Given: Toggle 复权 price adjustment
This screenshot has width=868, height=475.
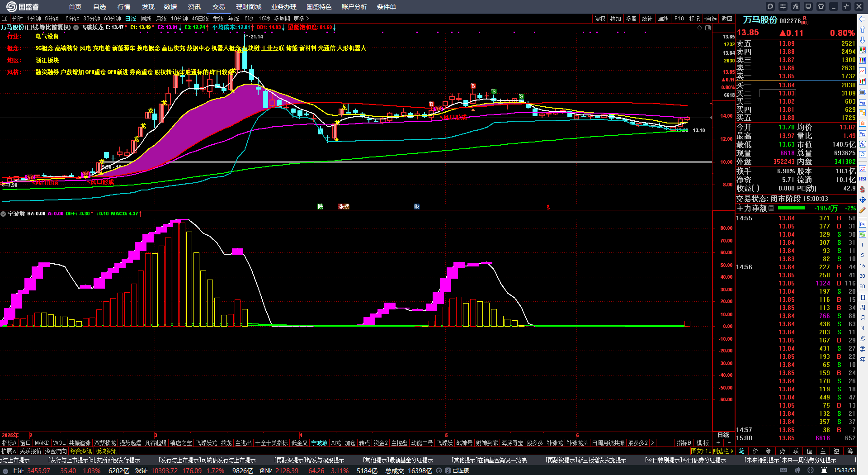Looking at the screenshot, I should (600, 19).
